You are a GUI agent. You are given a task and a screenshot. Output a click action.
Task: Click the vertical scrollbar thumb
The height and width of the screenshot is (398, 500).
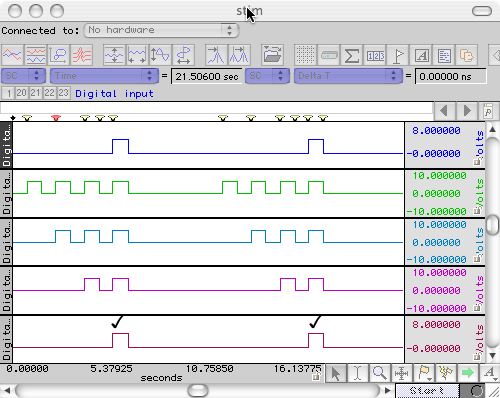[x=492, y=224]
